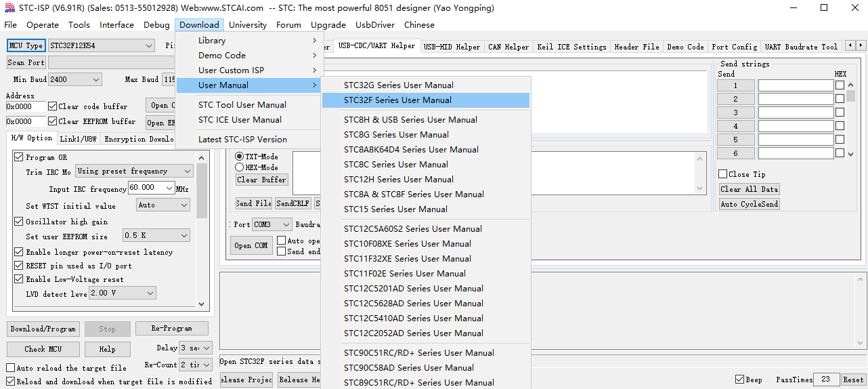Click Open COM button
The height and width of the screenshot is (389, 868).
click(252, 245)
